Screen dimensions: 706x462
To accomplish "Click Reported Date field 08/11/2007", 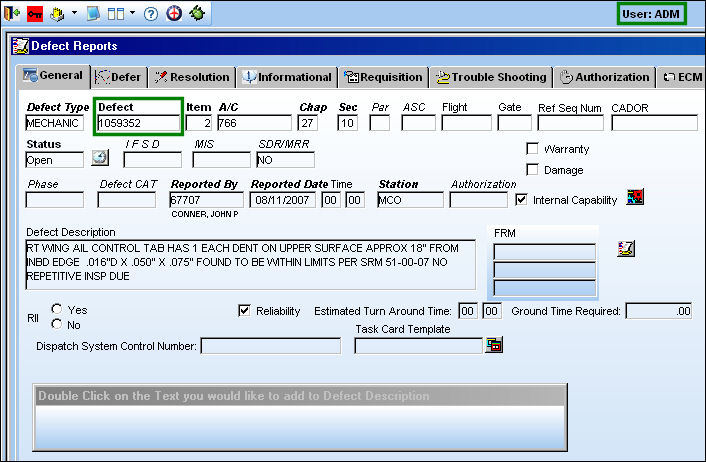I will tap(283, 200).
